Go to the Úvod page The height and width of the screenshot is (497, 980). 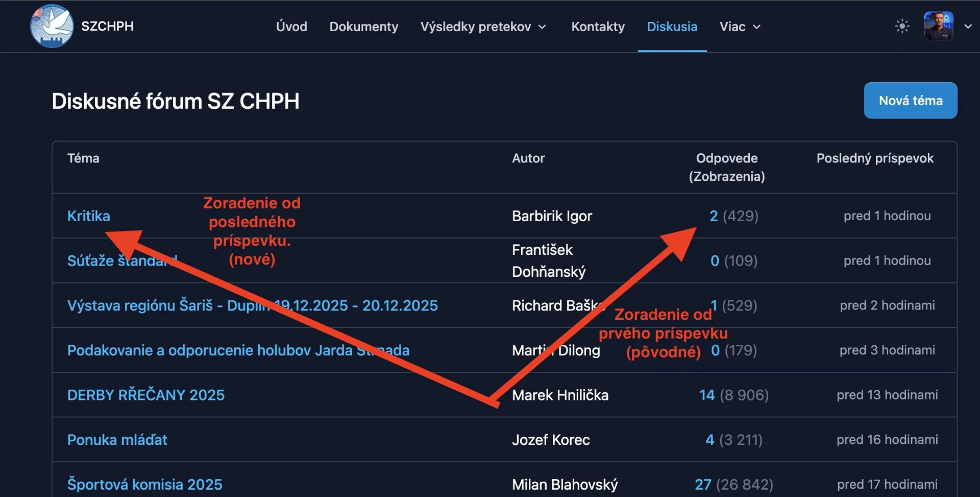pos(291,27)
